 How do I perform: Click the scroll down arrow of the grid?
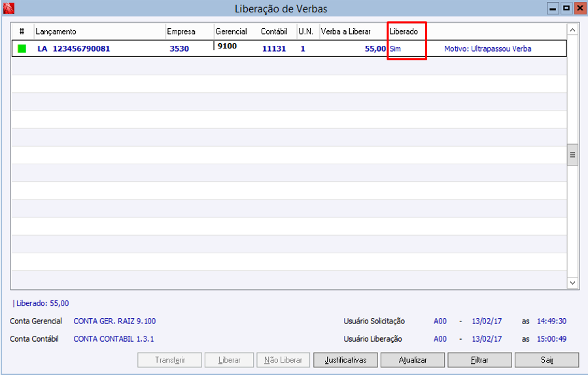pyautogui.click(x=572, y=283)
